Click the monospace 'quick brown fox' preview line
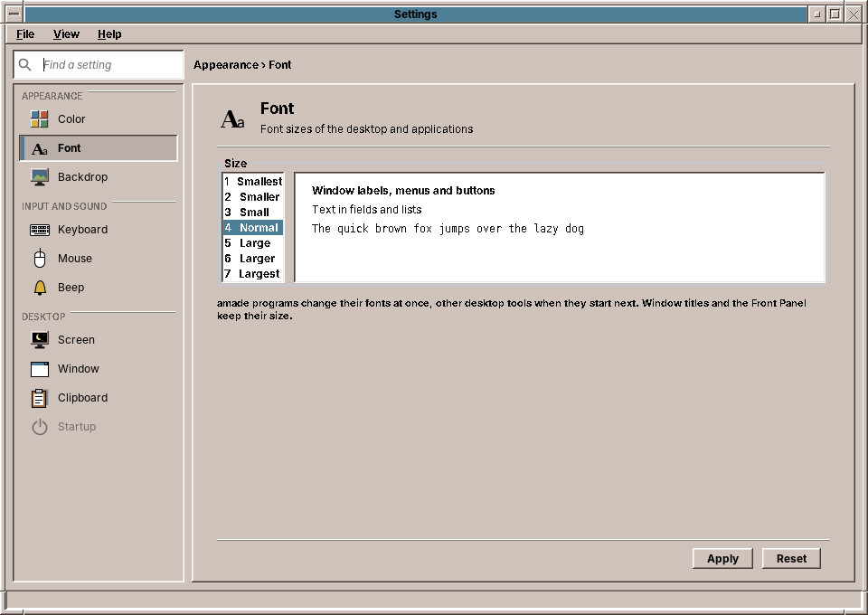 click(x=448, y=229)
